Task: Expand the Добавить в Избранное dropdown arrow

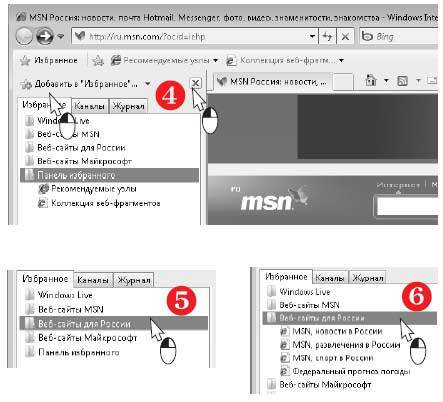Action: coord(147,84)
